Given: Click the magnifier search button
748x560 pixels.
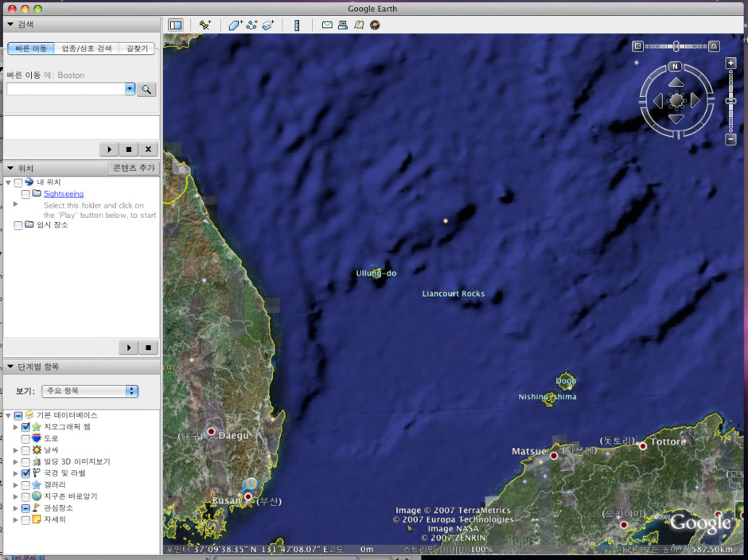Looking at the screenshot, I should 146,89.
